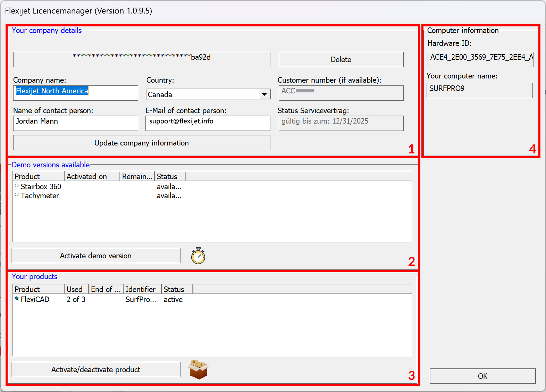Click the demo list Status column header
The height and width of the screenshot is (392, 546).
(x=170, y=176)
